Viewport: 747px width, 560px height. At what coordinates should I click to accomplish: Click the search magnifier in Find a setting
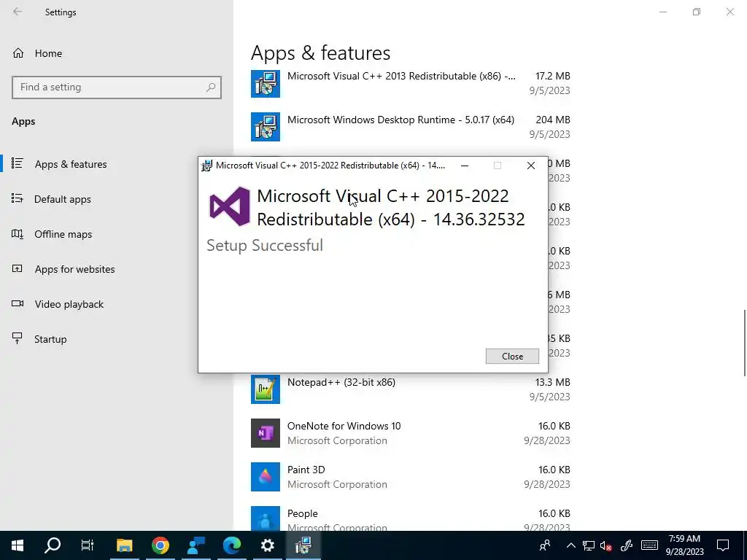click(x=211, y=87)
